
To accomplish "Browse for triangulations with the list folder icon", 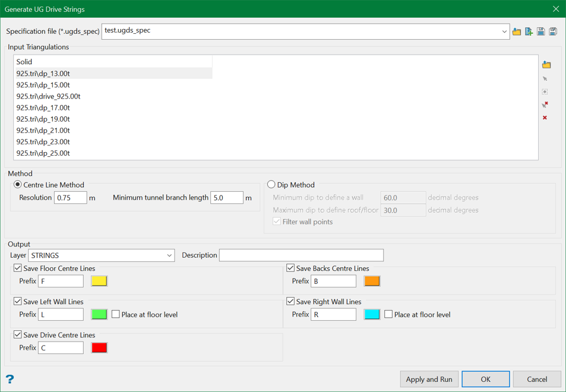I will point(546,65).
